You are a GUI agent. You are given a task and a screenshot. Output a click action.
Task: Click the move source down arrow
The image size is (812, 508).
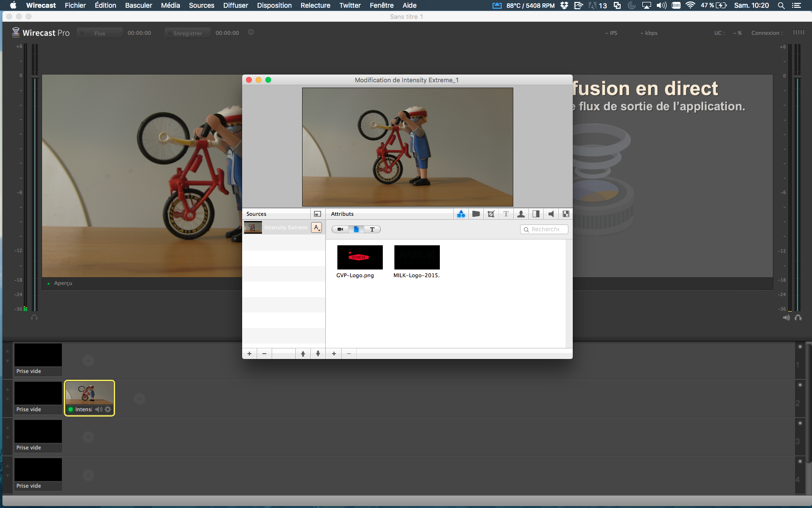click(x=318, y=354)
